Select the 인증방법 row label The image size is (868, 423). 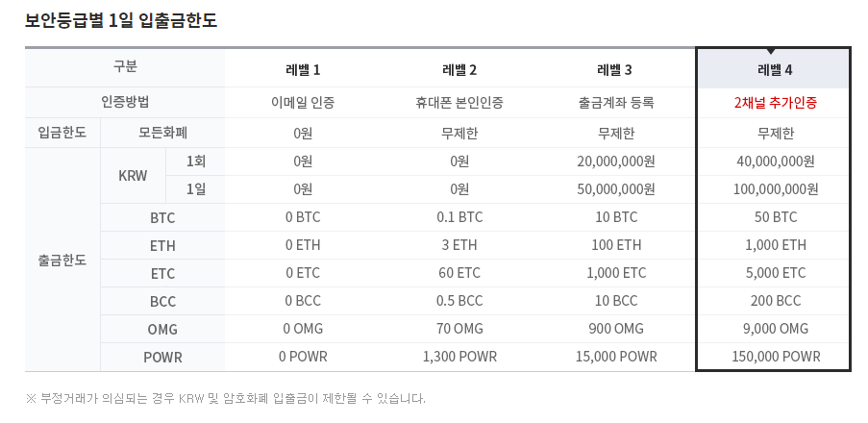coord(125,102)
